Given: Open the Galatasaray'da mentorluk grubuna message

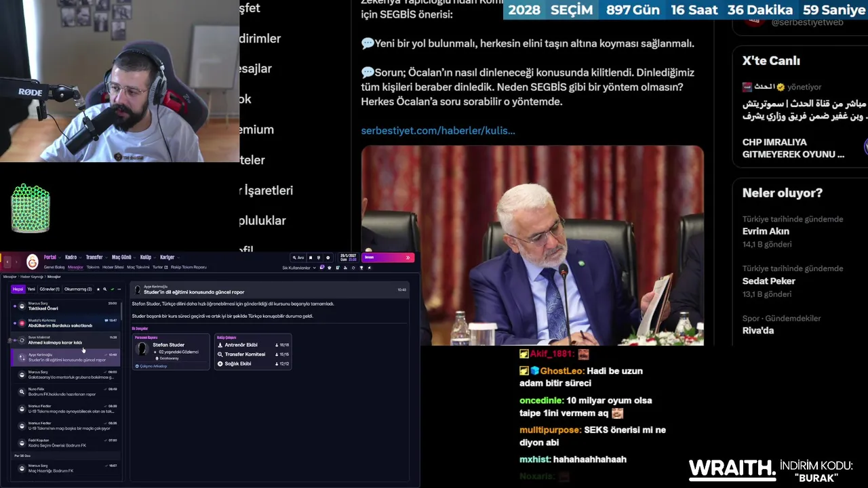Looking at the screenshot, I should pyautogui.click(x=66, y=375).
